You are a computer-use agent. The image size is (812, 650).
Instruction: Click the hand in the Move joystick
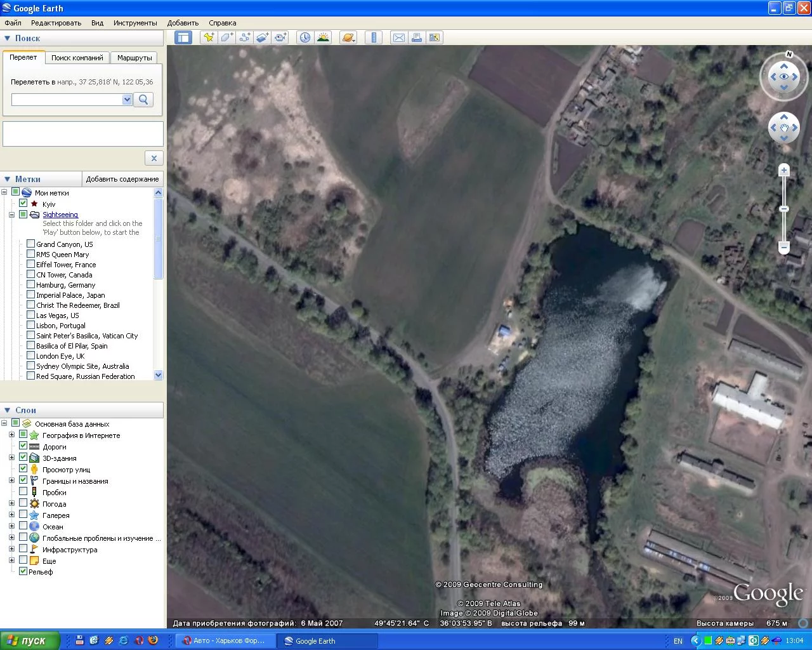[784, 128]
